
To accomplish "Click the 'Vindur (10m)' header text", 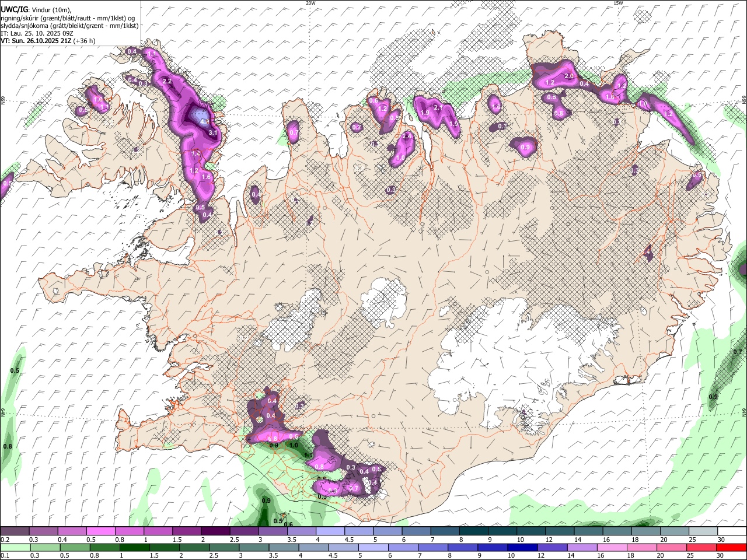I will (x=50, y=9).
